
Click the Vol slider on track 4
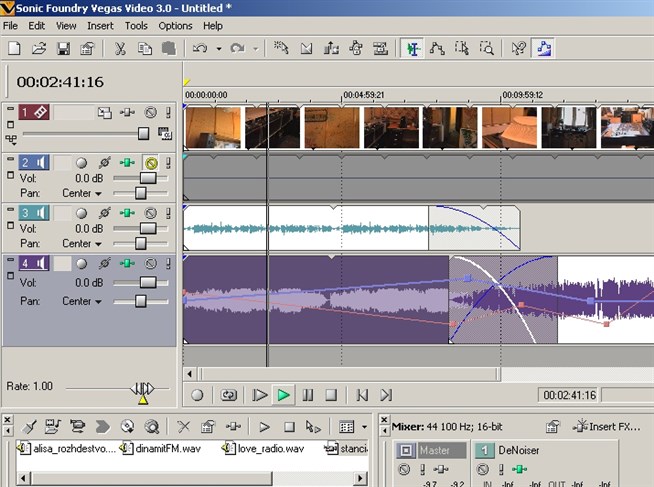click(x=148, y=283)
